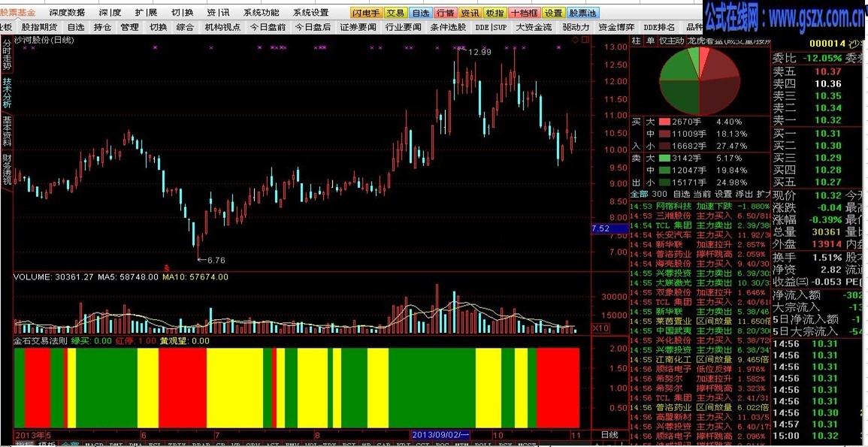Open 行业要闻 toolbar item
The image size is (868, 447).
(403, 26)
